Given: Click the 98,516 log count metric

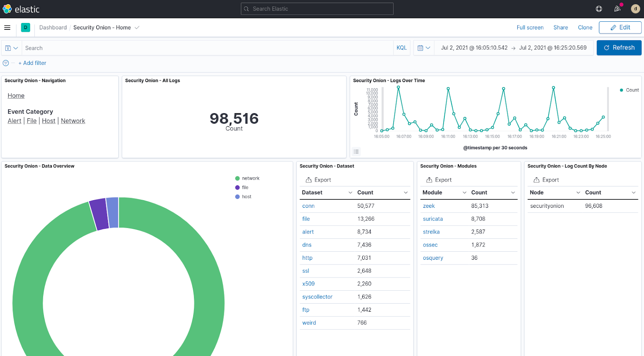Looking at the screenshot, I should tap(234, 118).
